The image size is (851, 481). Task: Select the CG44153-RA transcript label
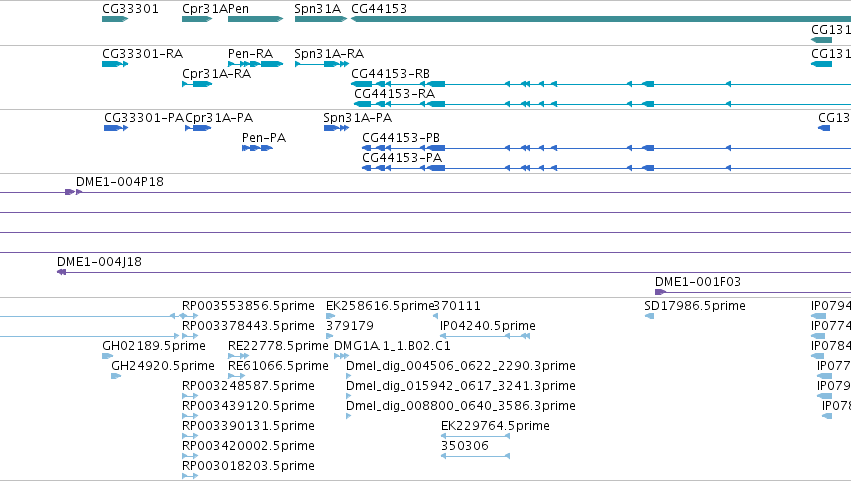(395, 94)
